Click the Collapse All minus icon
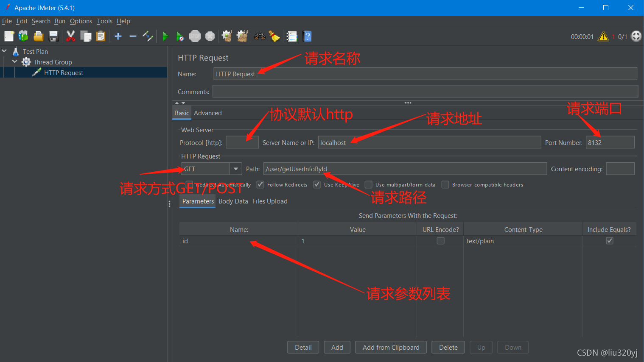Viewport: 644px width, 362px height. pos(133,36)
